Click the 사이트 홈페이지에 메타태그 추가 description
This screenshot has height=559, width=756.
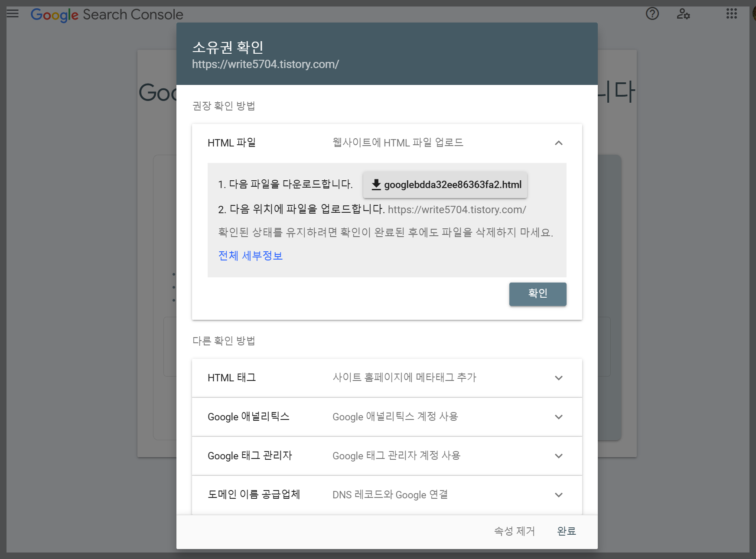404,377
